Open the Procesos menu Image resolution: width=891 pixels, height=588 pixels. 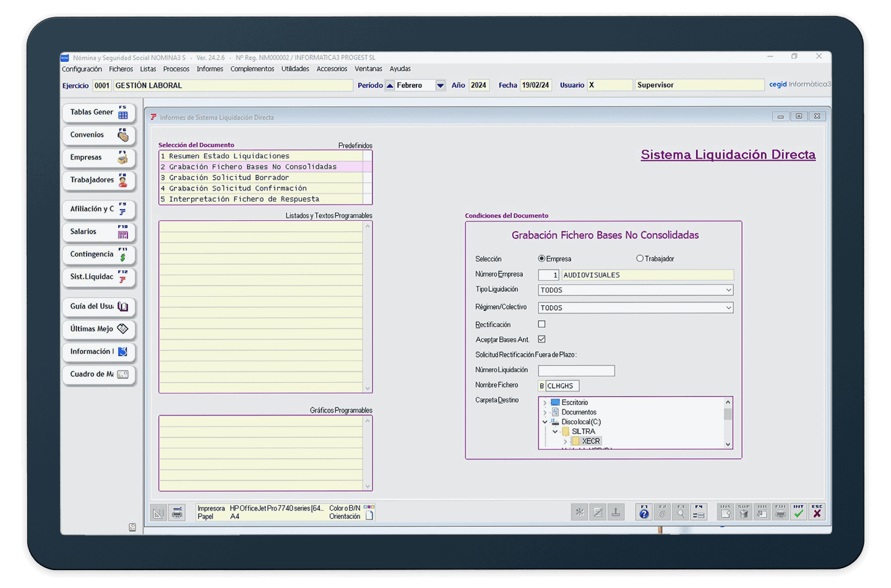tap(176, 69)
